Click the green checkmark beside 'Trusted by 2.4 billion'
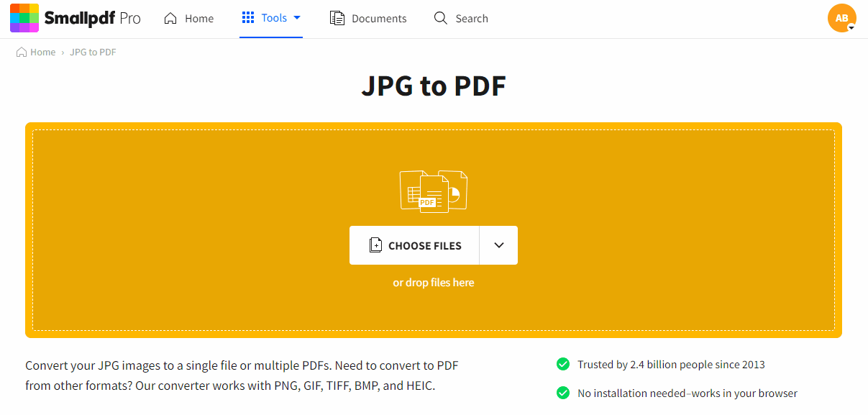Screen dimensions: 868x415 click(563, 365)
